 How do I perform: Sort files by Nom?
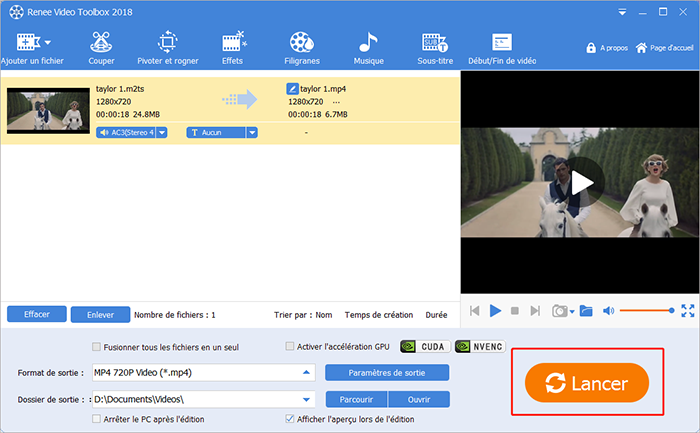click(324, 315)
